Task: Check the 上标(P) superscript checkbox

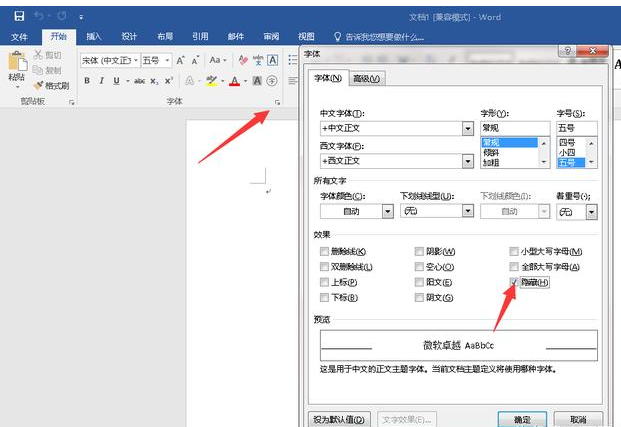Action: point(323,283)
